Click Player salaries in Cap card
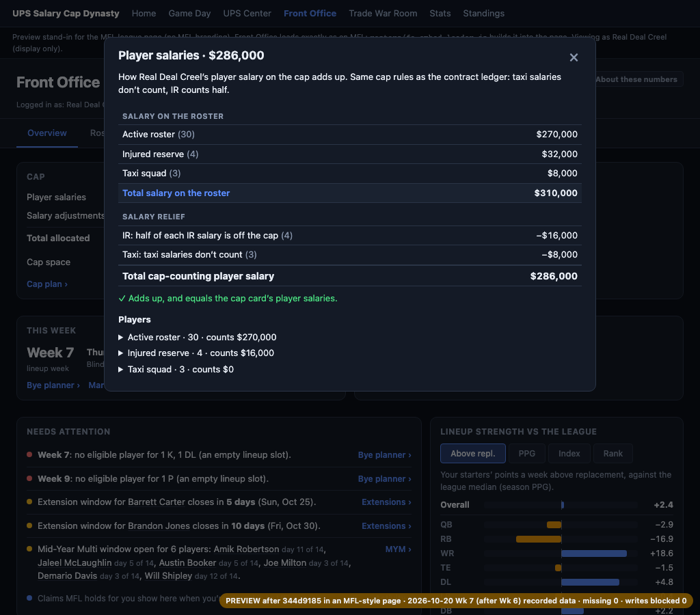The height and width of the screenshot is (615, 700). 56,197
